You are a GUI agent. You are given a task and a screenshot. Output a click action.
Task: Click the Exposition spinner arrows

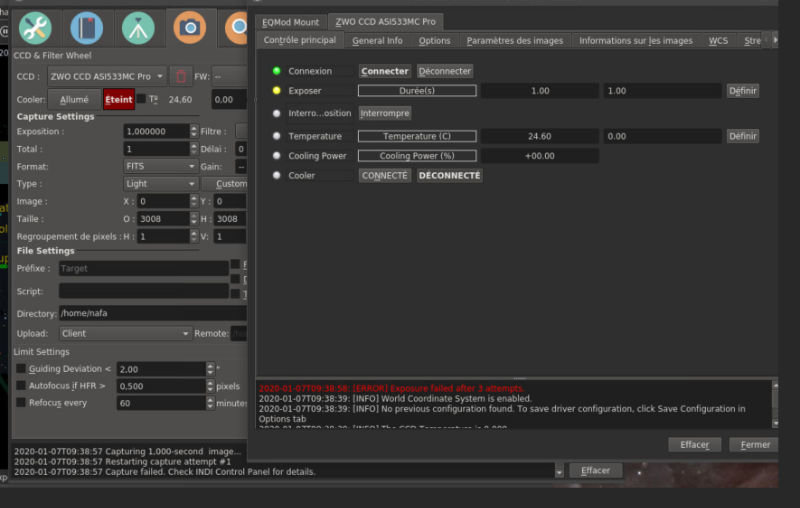point(194,131)
